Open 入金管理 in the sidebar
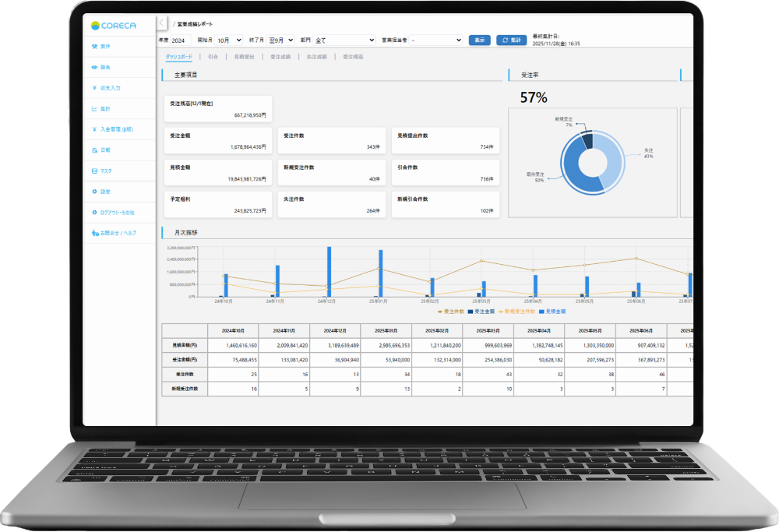This screenshot has width=779, height=532. tap(112, 129)
